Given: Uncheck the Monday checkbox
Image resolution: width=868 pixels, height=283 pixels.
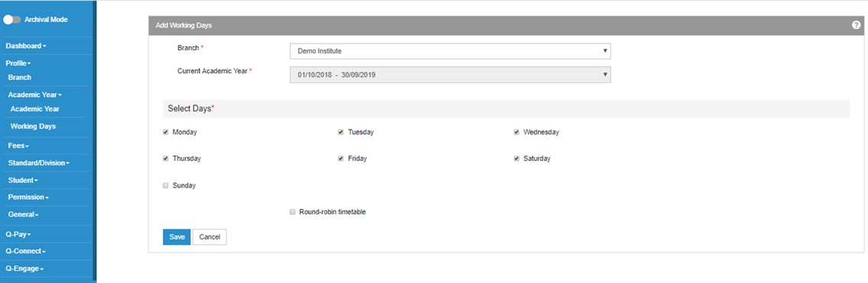Looking at the screenshot, I should [x=166, y=132].
